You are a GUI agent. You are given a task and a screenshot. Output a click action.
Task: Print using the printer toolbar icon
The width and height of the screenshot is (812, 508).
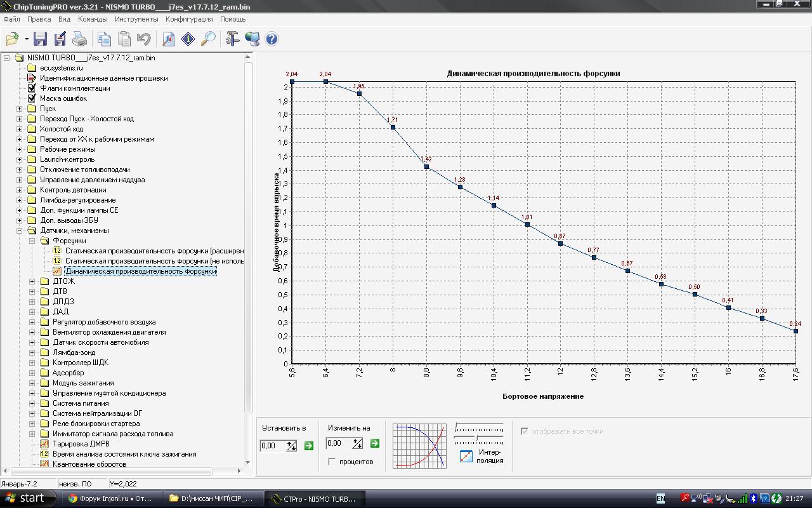80,39
